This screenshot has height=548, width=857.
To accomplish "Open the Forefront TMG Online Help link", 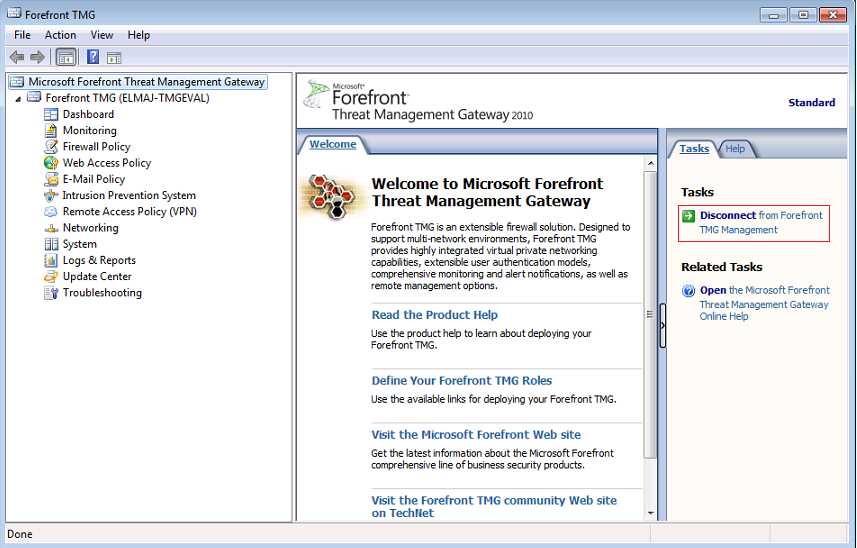I will [x=764, y=303].
